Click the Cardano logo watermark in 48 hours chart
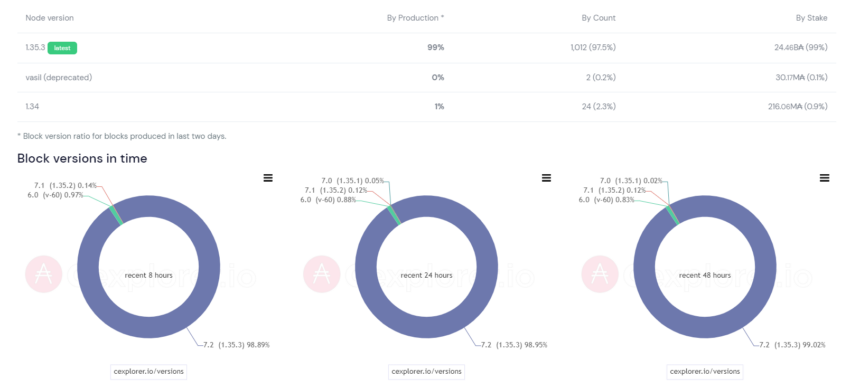The image size is (850, 388). [598, 275]
